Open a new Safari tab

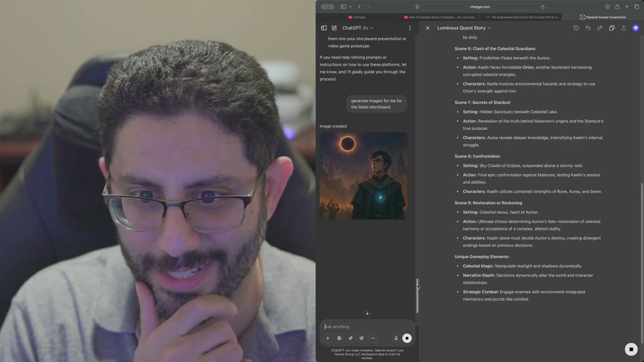coord(627,7)
